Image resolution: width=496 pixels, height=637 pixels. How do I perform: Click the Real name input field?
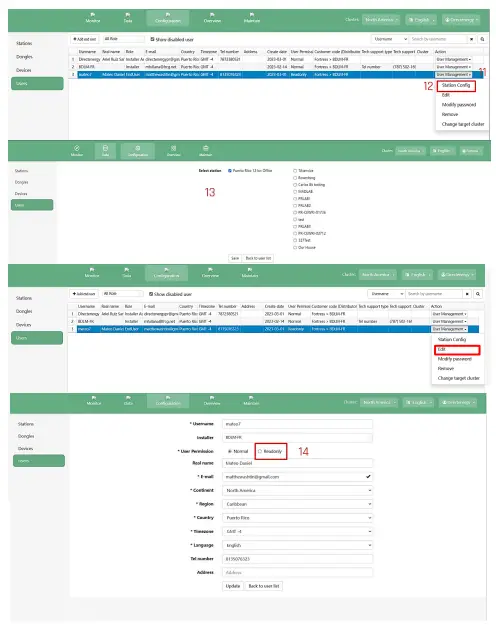tap(297, 463)
